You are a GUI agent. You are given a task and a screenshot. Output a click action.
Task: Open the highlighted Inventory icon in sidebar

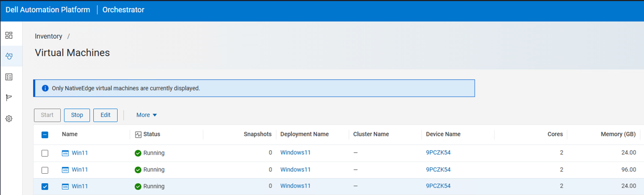tap(9, 56)
